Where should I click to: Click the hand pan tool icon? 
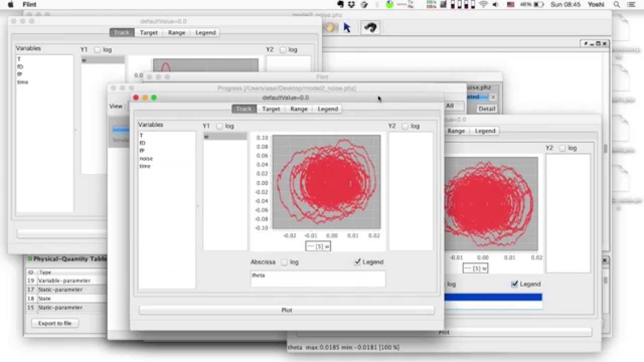[330, 27]
